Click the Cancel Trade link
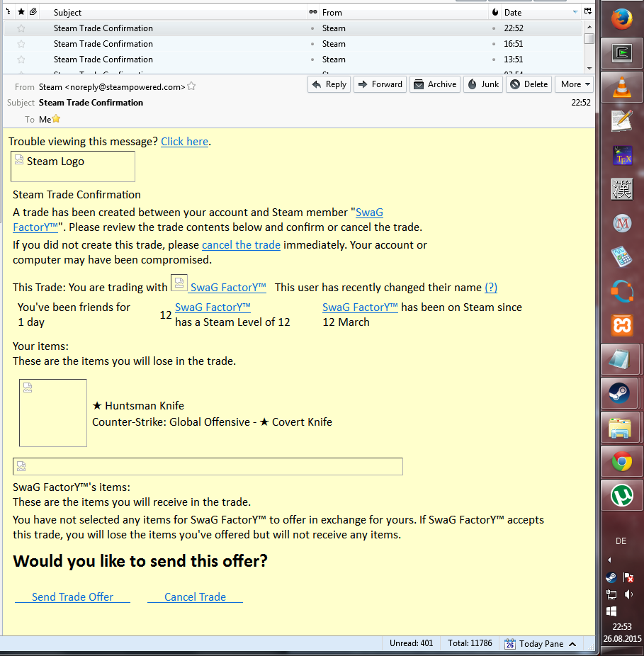The height and width of the screenshot is (656, 644). (x=195, y=597)
